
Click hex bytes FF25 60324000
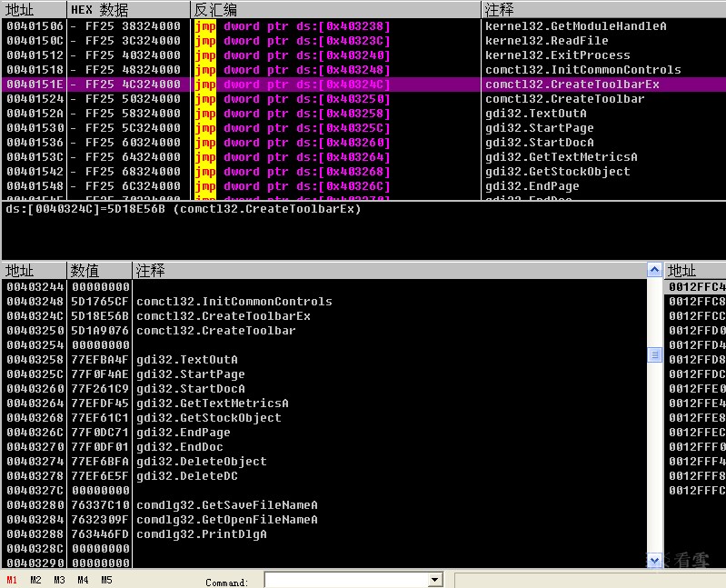pyautogui.click(x=133, y=143)
